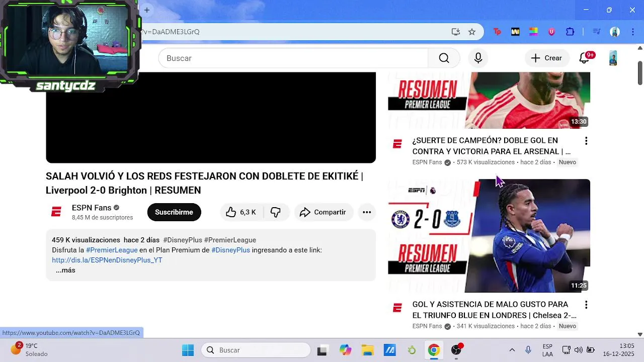Click the install app icon in address bar
Viewport: 644px width, 362px height.
point(456,32)
